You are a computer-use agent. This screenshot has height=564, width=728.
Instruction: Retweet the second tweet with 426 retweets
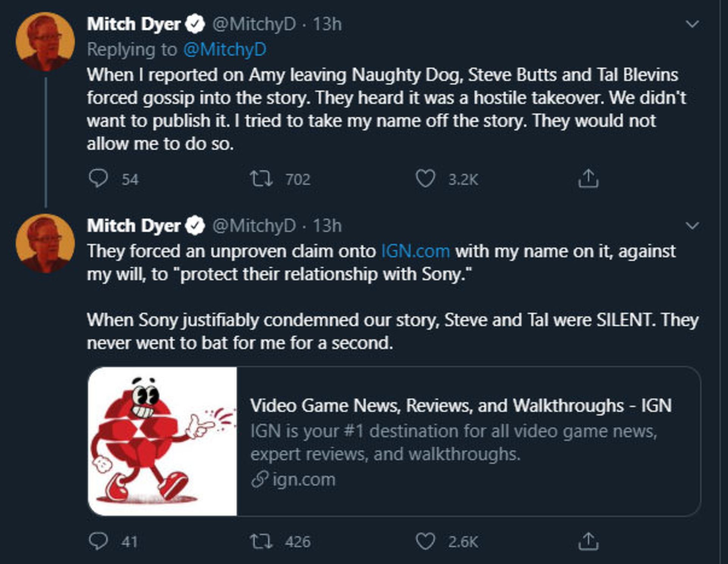pos(261,541)
